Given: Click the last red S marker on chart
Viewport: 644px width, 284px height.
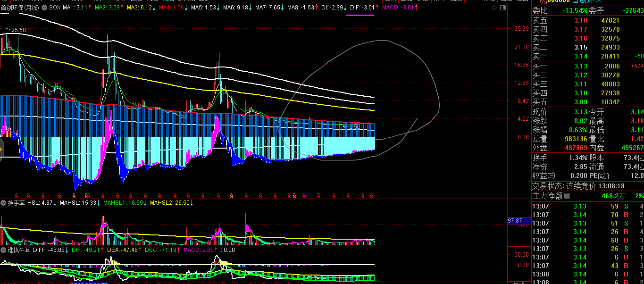Looking at the screenshot, I should click(371, 195).
